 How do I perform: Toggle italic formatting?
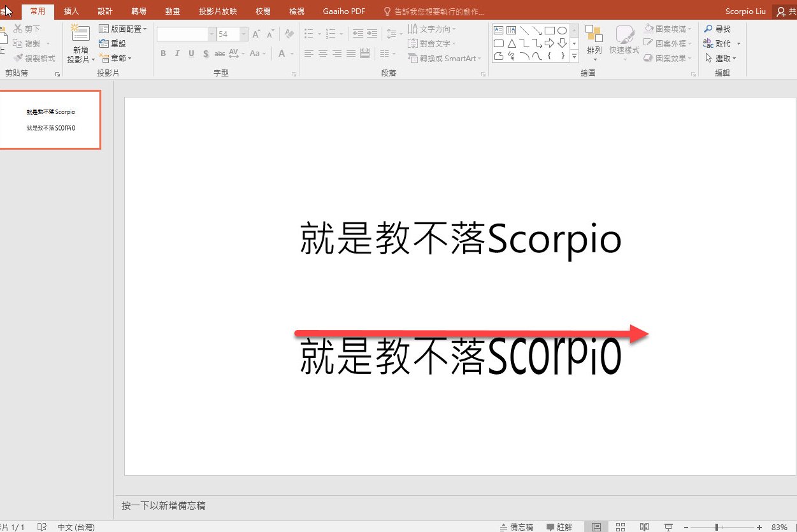176,54
